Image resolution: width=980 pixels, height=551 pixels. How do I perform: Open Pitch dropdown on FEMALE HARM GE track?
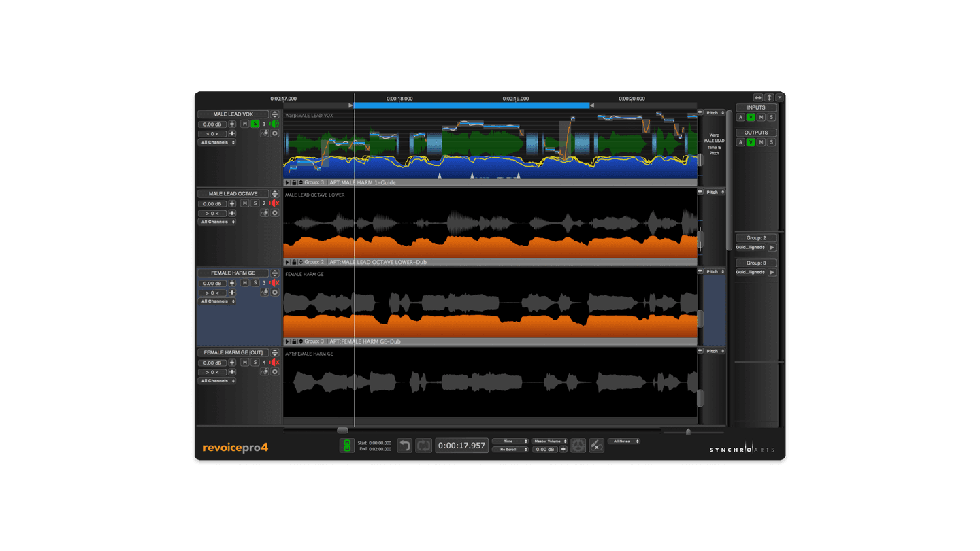(715, 272)
